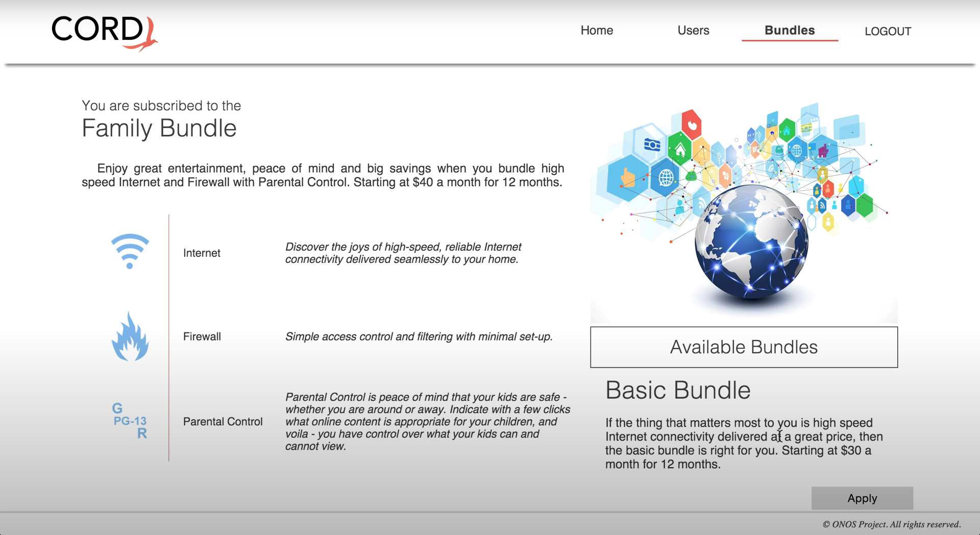Select the Bundles tab
Image resolution: width=980 pixels, height=535 pixels.
(x=790, y=31)
